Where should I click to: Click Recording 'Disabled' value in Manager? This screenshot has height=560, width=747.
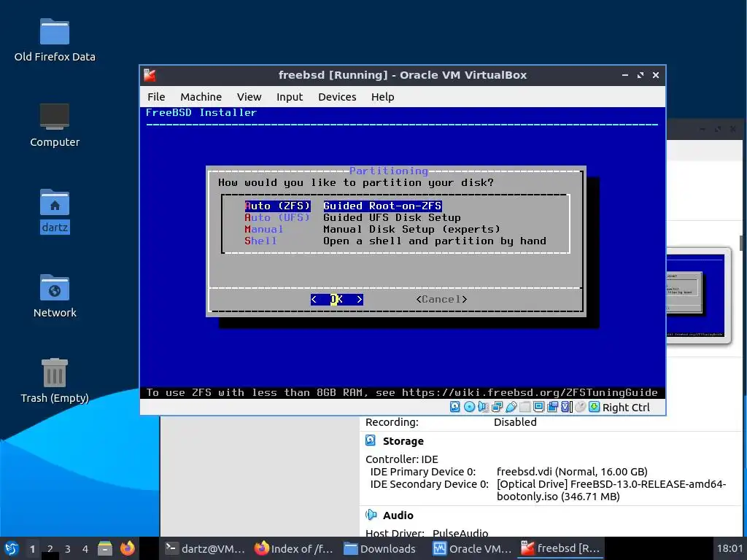pyautogui.click(x=515, y=422)
